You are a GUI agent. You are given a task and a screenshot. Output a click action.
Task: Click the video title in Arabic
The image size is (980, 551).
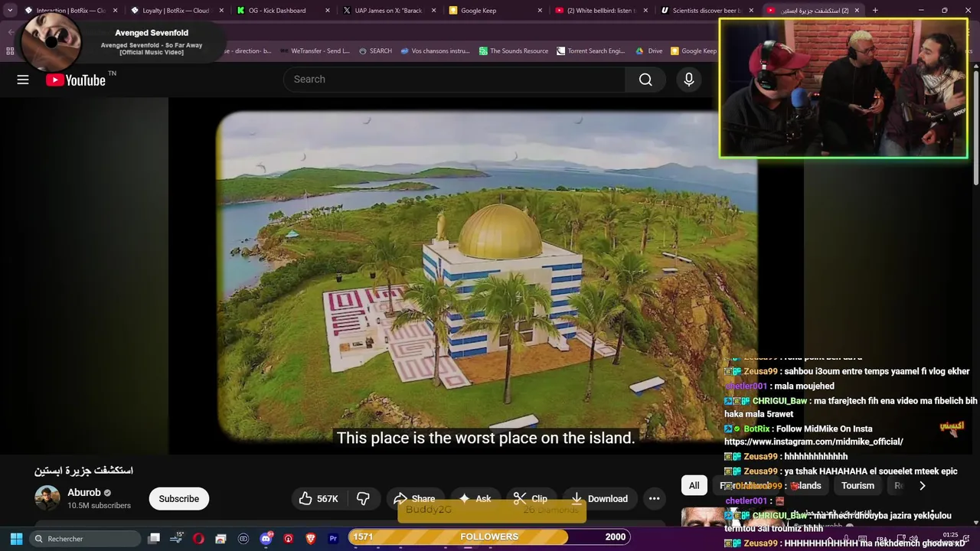pyautogui.click(x=83, y=471)
